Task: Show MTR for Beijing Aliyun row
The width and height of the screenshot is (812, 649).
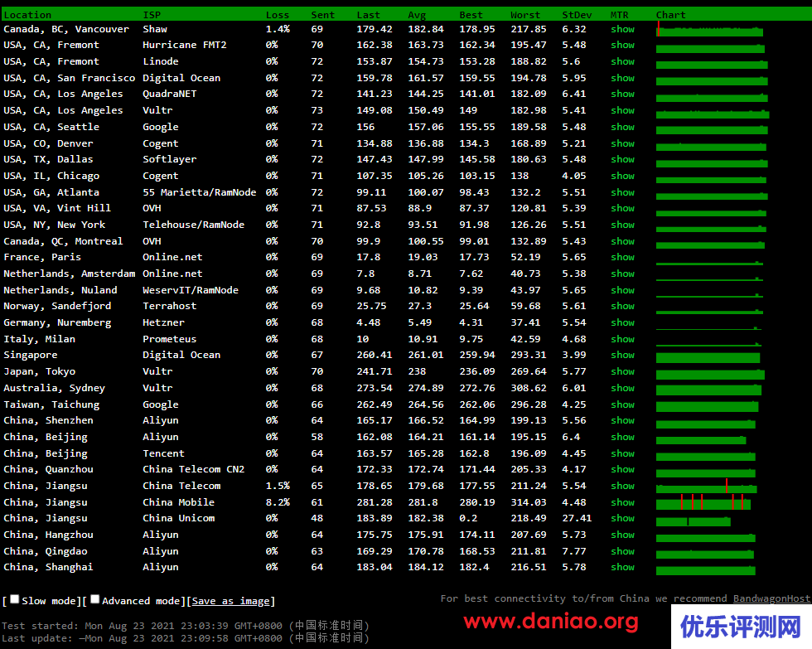Action: click(x=622, y=437)
